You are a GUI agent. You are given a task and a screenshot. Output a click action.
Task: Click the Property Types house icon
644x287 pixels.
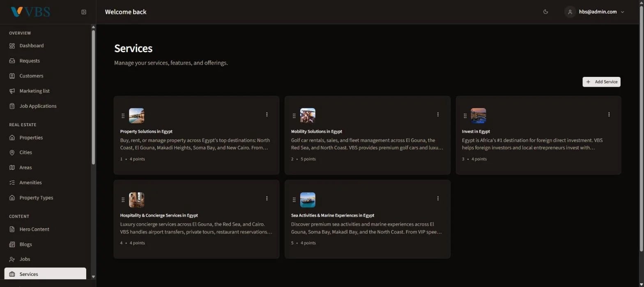[x=12, y=198]
